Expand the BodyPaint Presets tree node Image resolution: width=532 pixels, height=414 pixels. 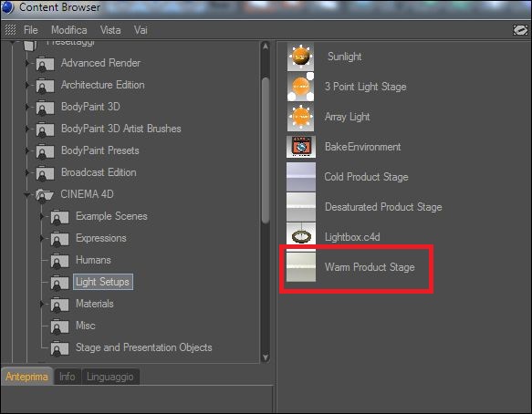click(27, 150)
